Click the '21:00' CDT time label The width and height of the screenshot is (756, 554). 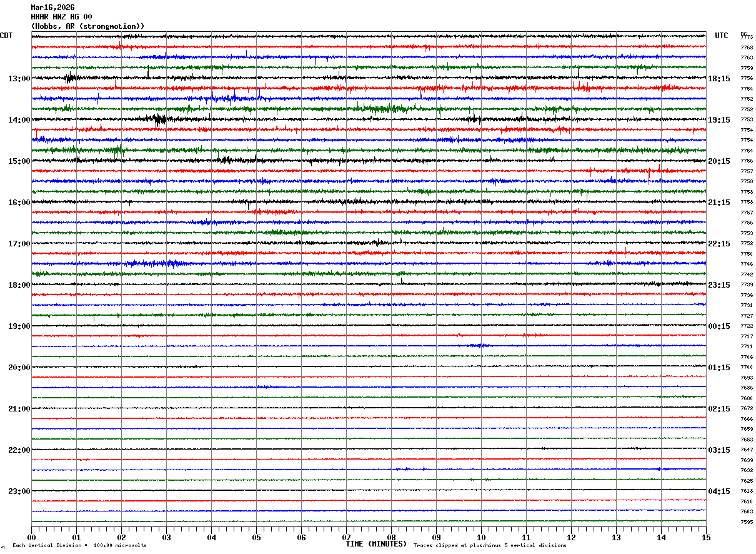[x=19, y=409]
